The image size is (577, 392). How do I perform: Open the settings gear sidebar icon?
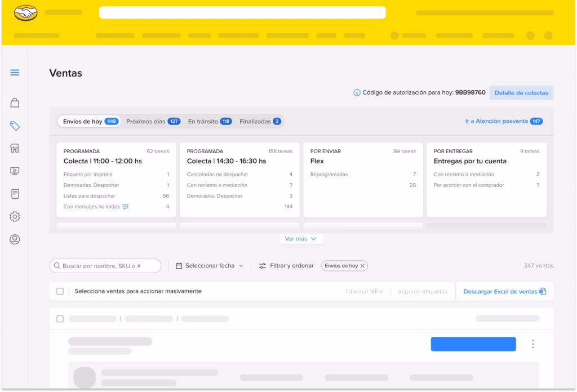pyautogui.click(x=15, y=217)
